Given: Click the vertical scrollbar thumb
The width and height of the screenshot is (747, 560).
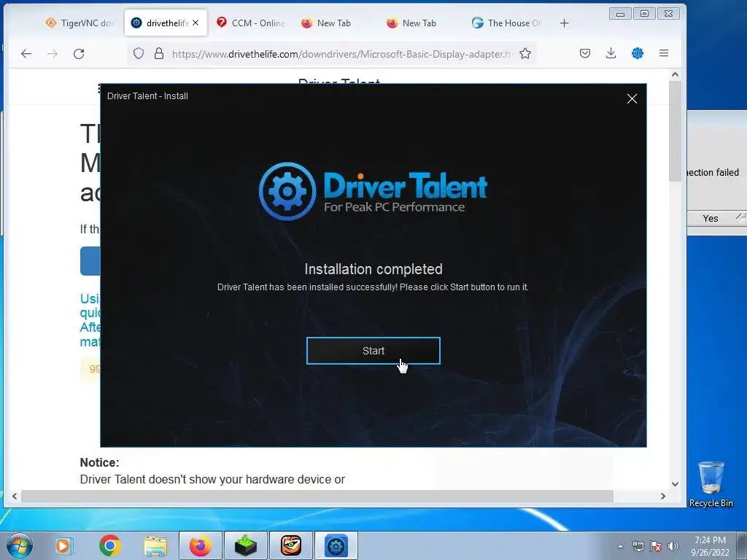Looking at the screenshot, I should (675, 131).
